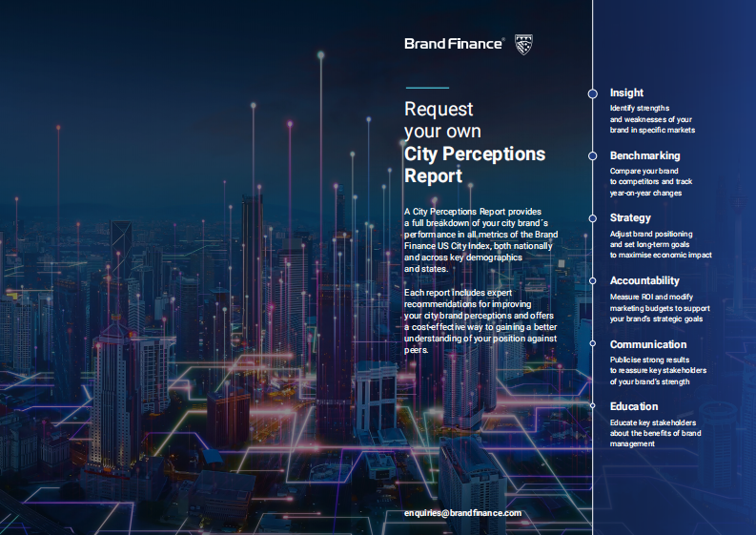Select the circle marker beside Benchmarking
Screen dimensions: 756x535
click(593, 155)
